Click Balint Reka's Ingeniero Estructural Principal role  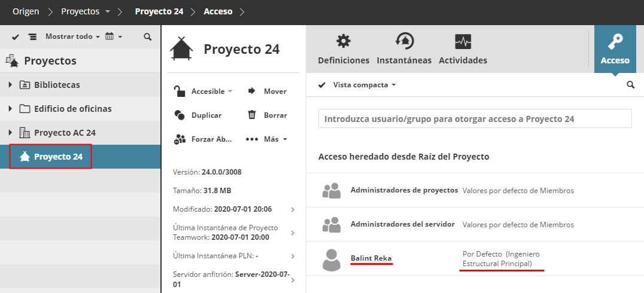pyautogui.click(x=501, y=259)
